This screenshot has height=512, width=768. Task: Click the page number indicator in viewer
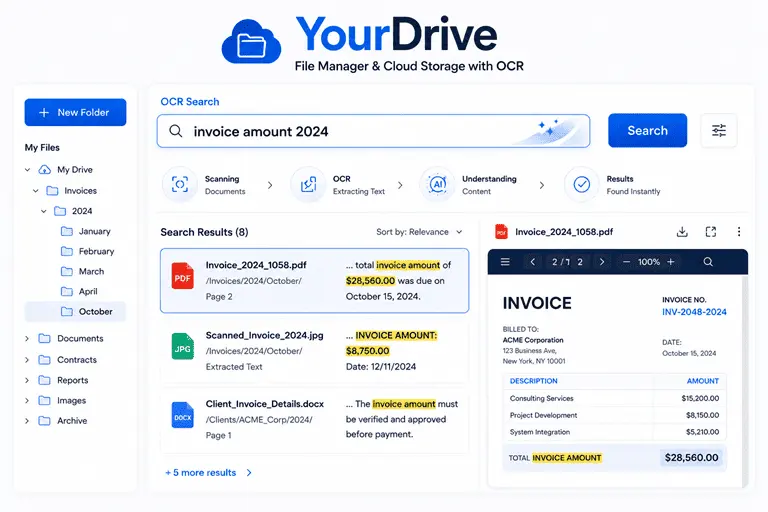pos(567,262)
